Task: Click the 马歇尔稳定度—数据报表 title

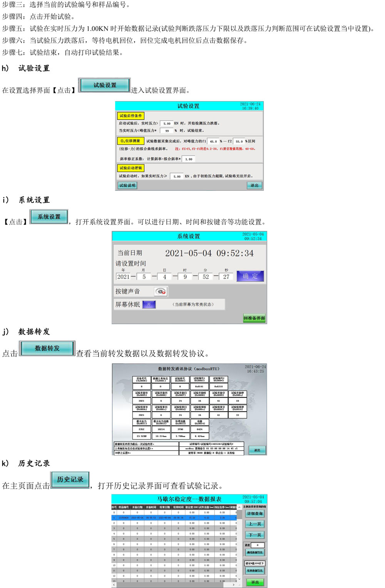Action: (189, 499)
